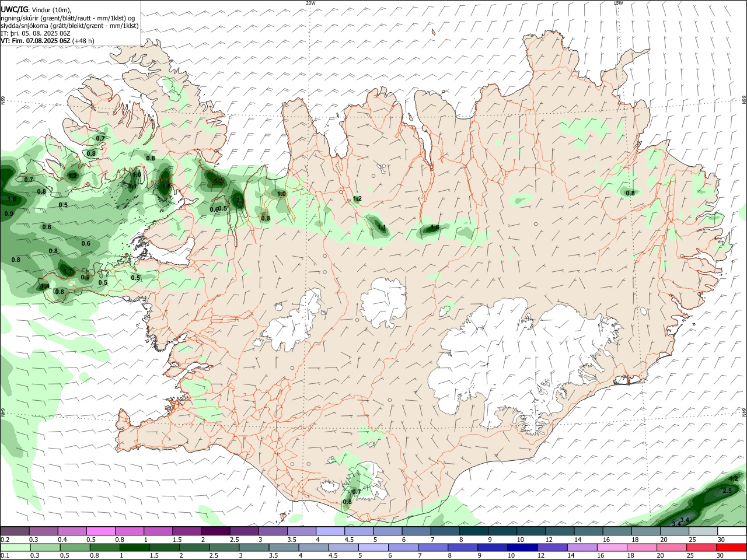Click the darkest purple 2 swatch in upper legend

click(x=215, y=531)
